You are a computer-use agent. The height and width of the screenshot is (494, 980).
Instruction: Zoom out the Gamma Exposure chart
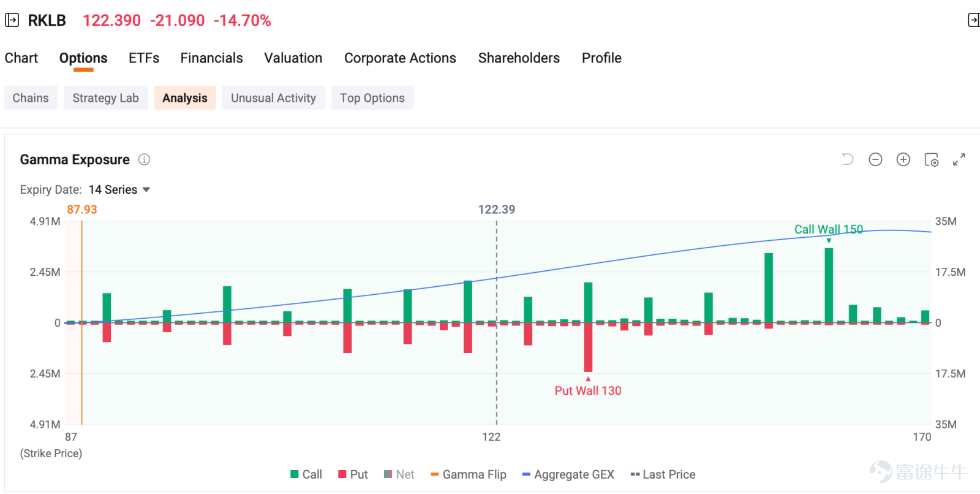(x=875, y=159)
